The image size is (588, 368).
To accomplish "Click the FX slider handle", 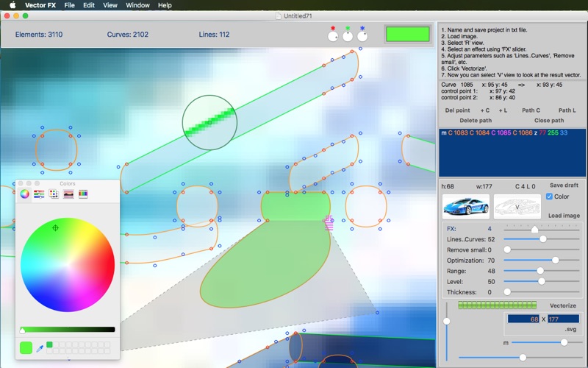I will (535, 229).
